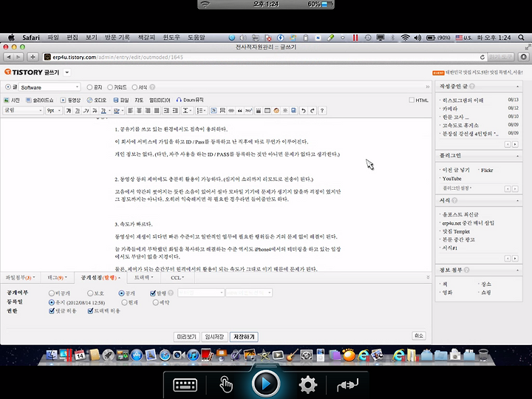Open editor help with the question mark icon
Viewport: 532px width, 399px height.
[x=322, y=111]
